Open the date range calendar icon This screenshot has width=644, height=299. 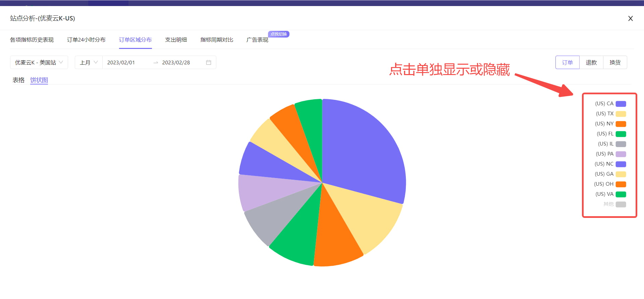click(208, 62)
